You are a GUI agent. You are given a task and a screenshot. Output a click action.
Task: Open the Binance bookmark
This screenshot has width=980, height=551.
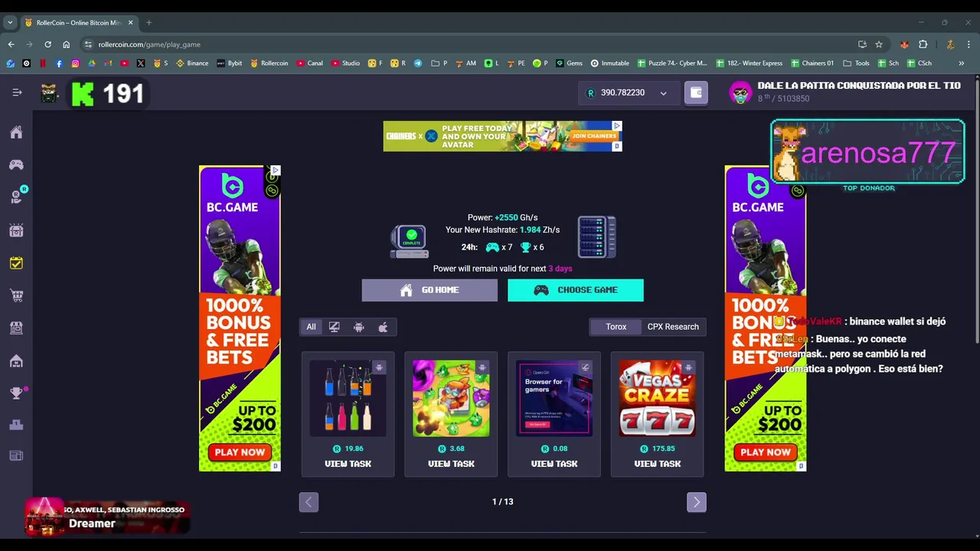tap(192, 63)
